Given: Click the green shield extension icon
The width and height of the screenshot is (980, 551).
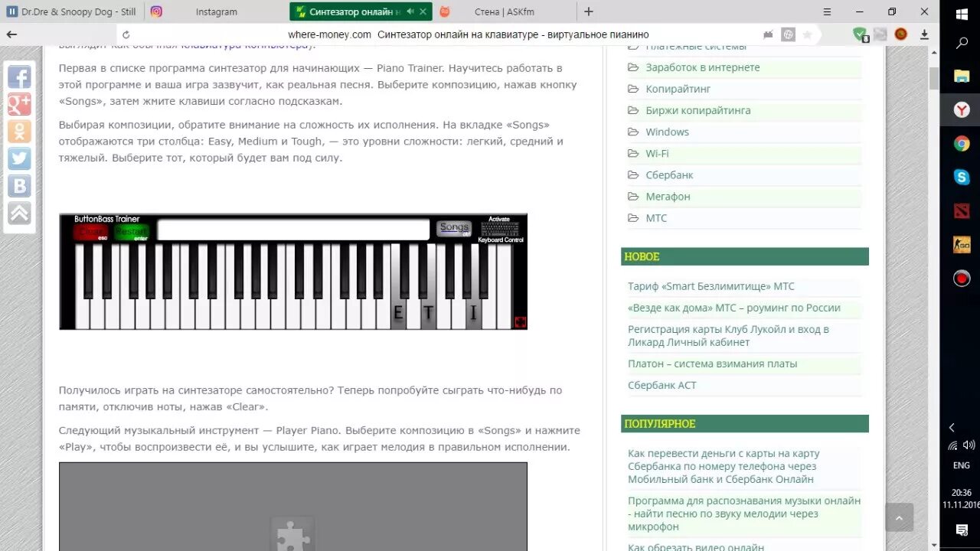Looking at the screenshot, I should point(861,34).
